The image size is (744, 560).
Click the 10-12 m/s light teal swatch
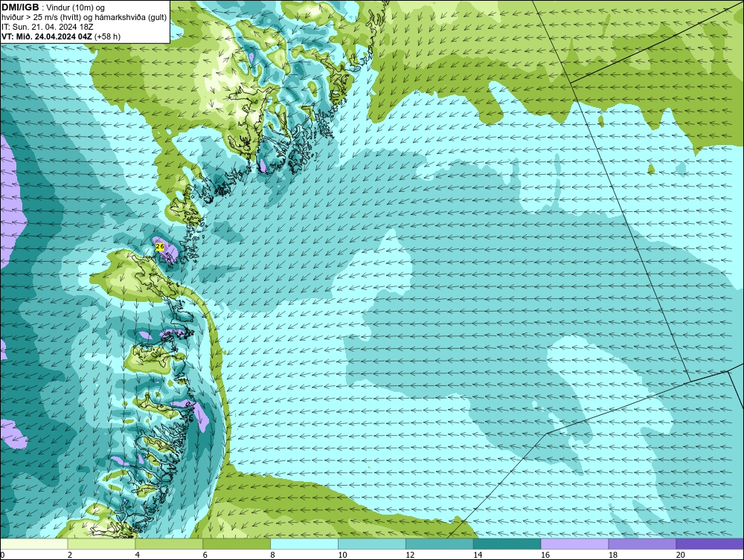pyautogui.click(x=372, y=544)
